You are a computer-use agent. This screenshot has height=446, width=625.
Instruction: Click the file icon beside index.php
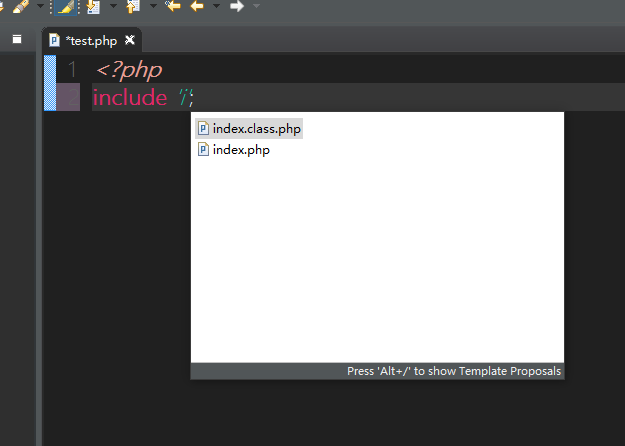coord(203,149)
